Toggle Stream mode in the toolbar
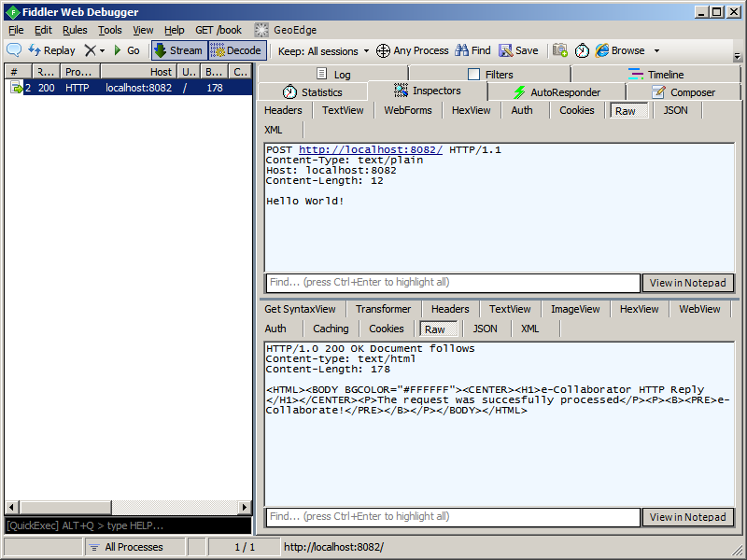Screen dimensions: 747x560 (177, 50)
